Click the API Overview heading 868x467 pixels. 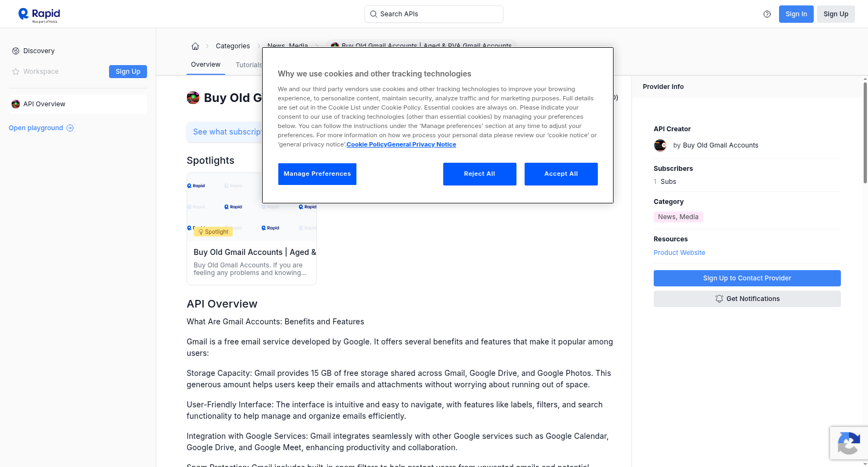pyautogui.click(x=222, y=304)
